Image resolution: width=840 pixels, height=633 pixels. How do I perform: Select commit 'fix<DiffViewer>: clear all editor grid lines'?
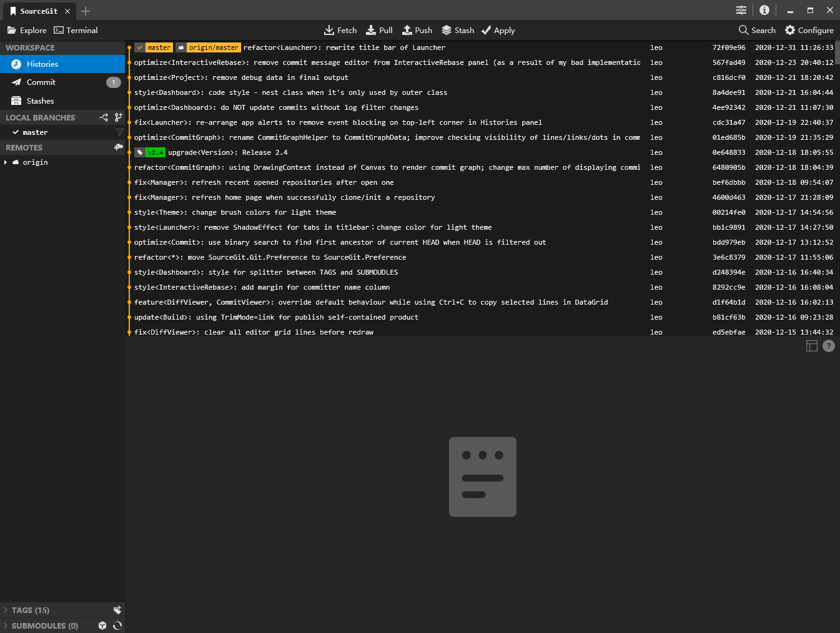pyautogui.click(x=481, y=331)
